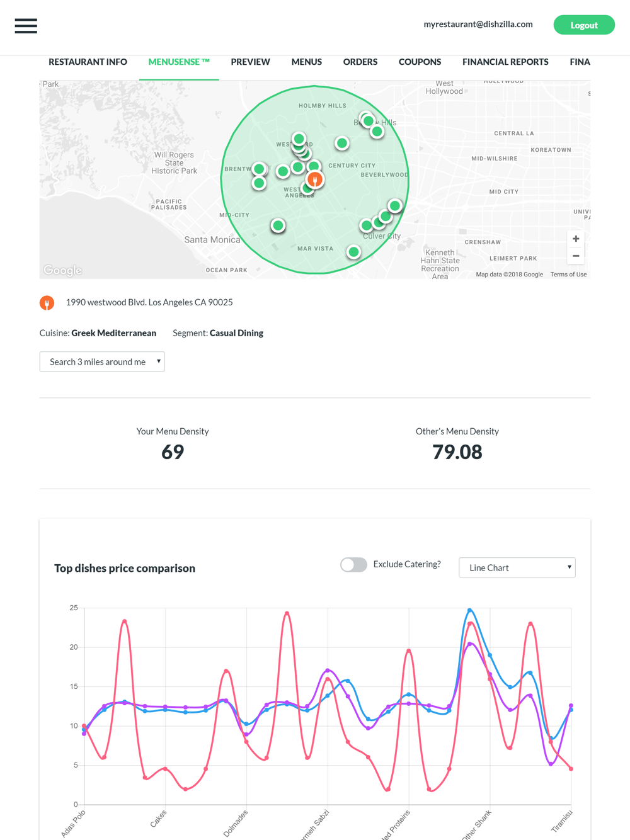Click the Holmby Hills label on the map
The width and height of the screenshot is (630, 840).
(323, 106)
